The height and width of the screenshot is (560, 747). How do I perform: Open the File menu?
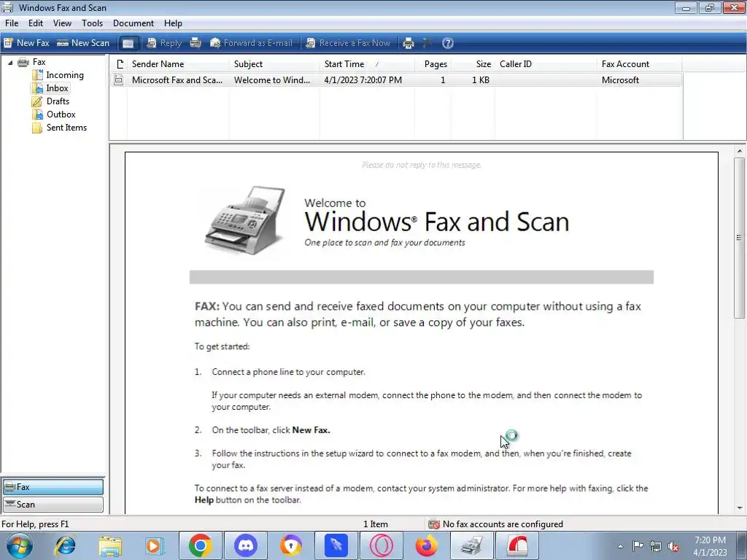[x=12, y=23]
